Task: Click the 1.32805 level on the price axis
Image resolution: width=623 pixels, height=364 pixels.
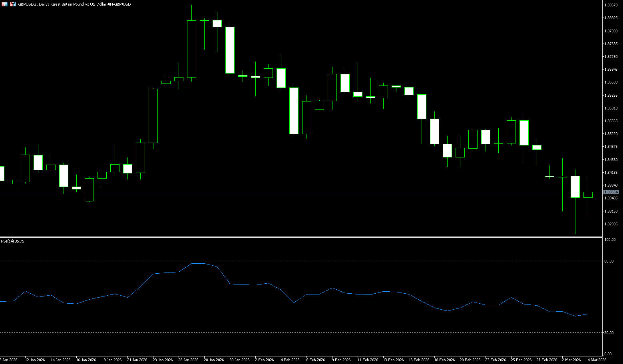Action: [x=611, y=224]
